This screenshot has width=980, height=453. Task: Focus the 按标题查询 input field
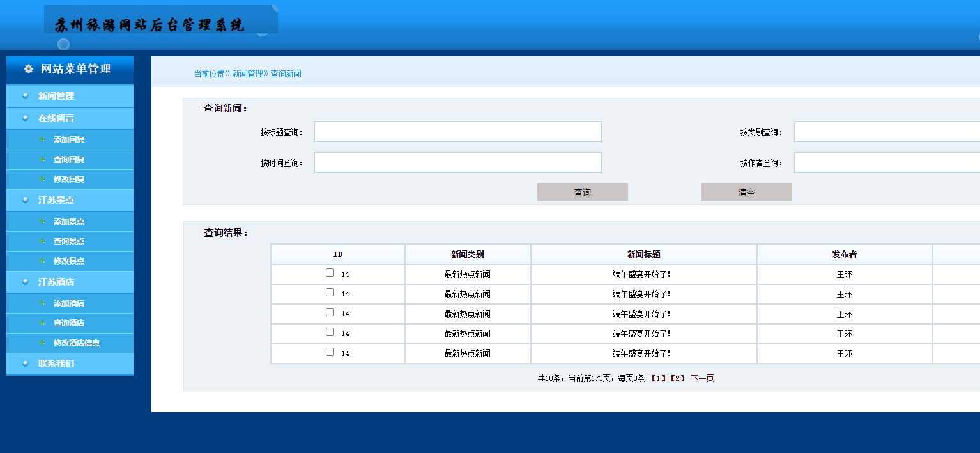tap(458, 132)
